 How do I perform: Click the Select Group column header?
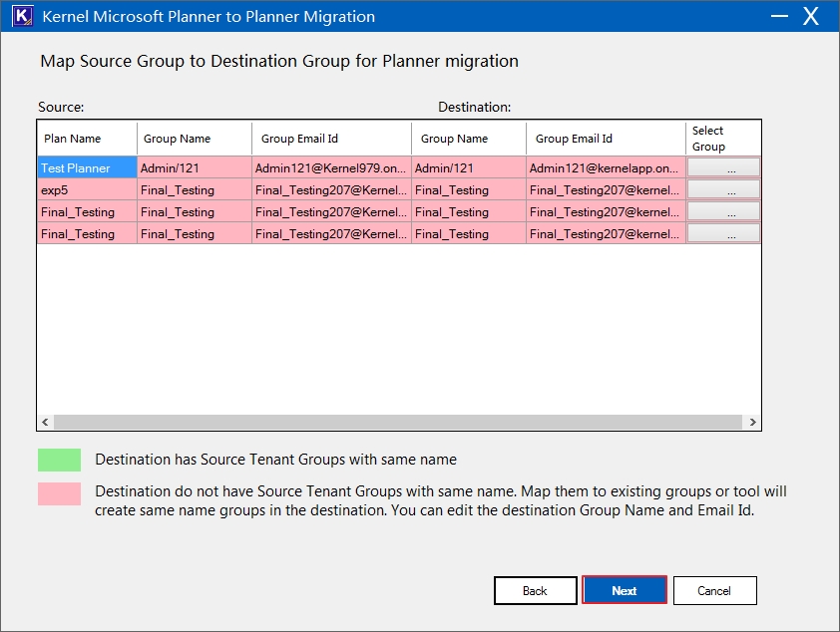pyautogui.click(x=723, y=139)
